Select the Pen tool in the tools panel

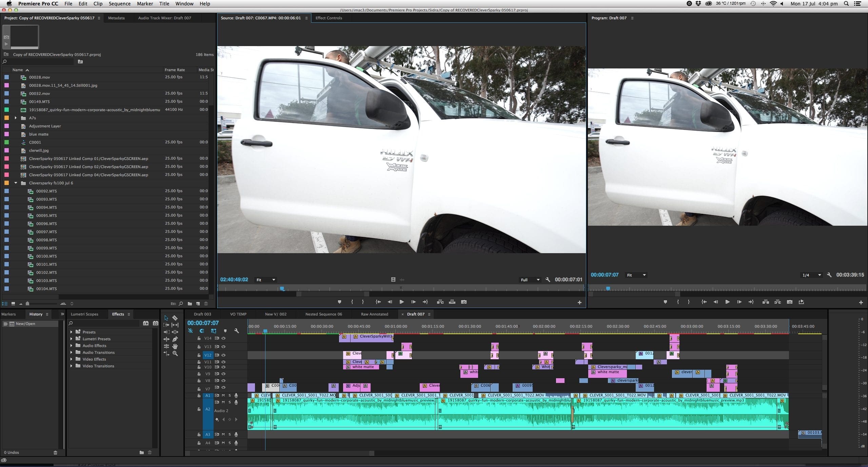pyautogui.click(x=175, y=339)
